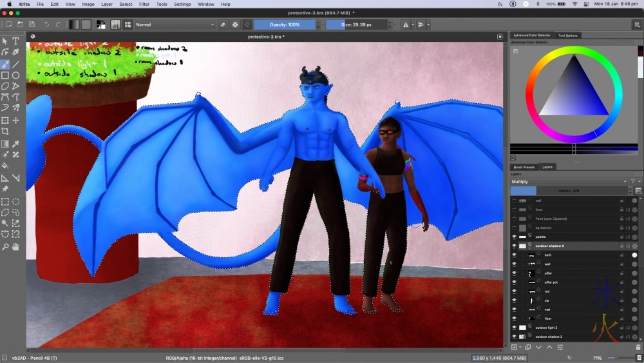Toggle eraser mode in the top toolbar

coord(223,25)
